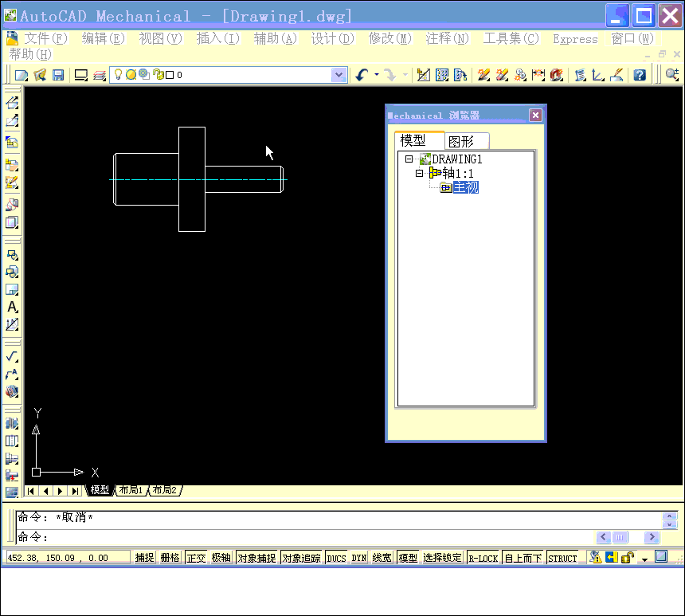Open the Express menu

tap(575, 39)
